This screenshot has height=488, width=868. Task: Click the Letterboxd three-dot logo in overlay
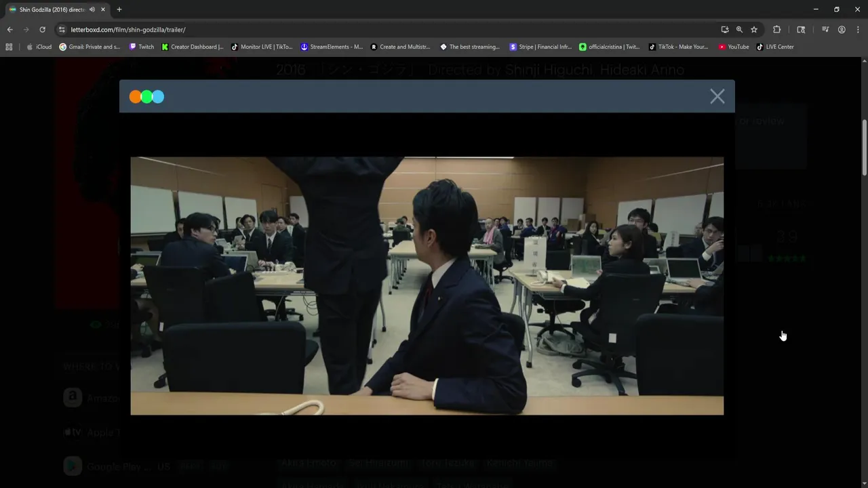[x=146, y=96]
